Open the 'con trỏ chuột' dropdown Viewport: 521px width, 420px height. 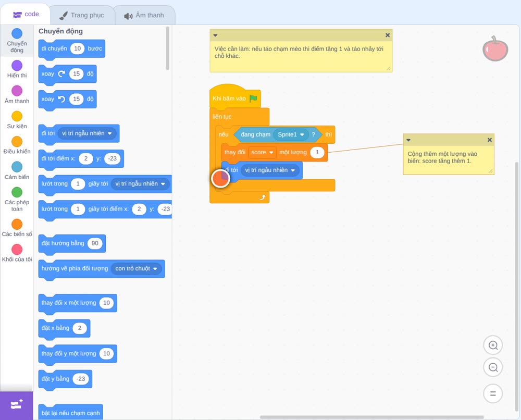coord(136,268)
